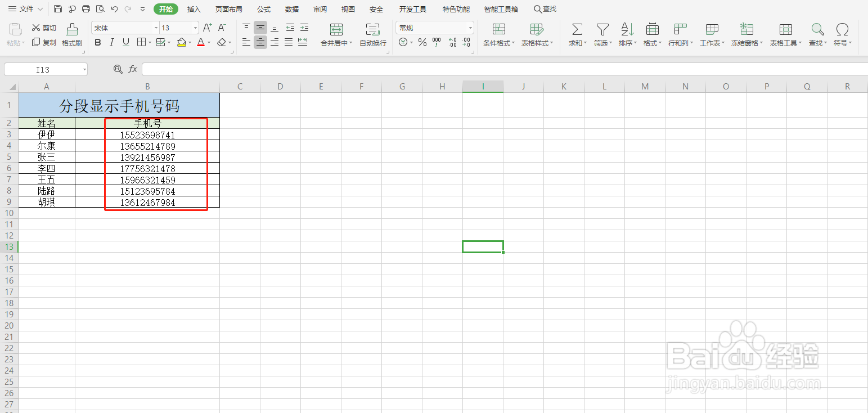This screenshot has height=413, width=868.
Task: Toggle top vertical alignment
Action: point(246,28)
